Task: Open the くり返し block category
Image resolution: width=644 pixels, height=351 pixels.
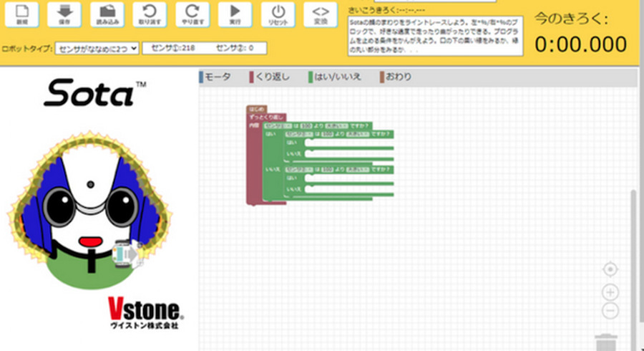Action: [272, 77]
